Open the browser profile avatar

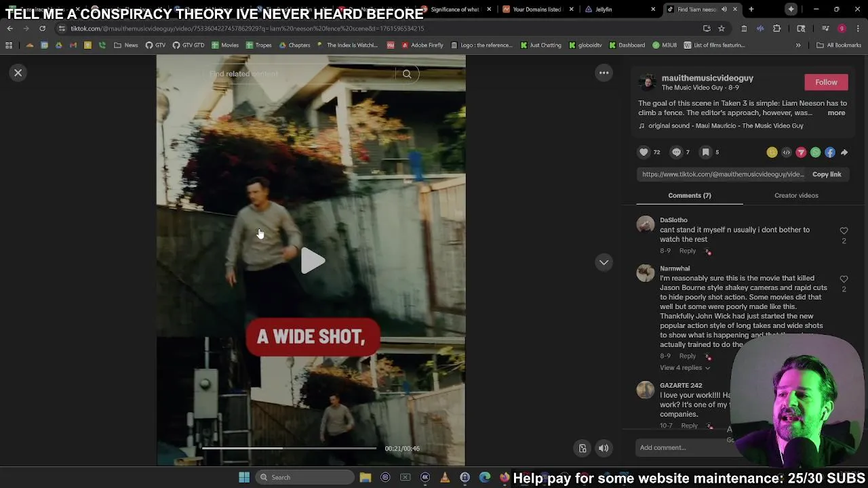(842, 28)
